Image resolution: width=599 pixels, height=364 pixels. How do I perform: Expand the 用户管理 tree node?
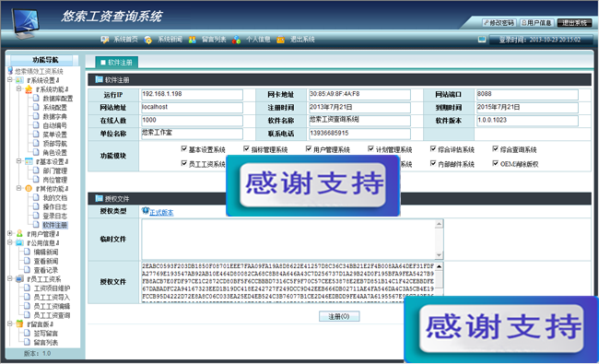coord(10,233)
